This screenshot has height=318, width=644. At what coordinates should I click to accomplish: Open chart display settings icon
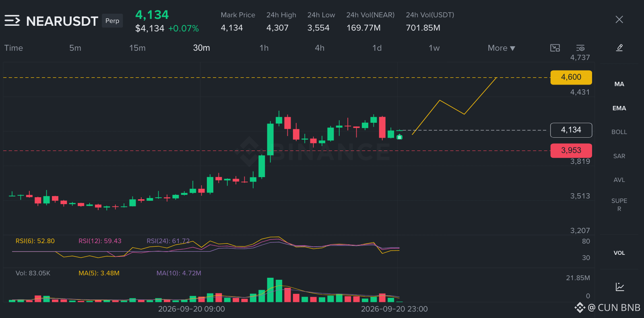(x=580, y=48)
